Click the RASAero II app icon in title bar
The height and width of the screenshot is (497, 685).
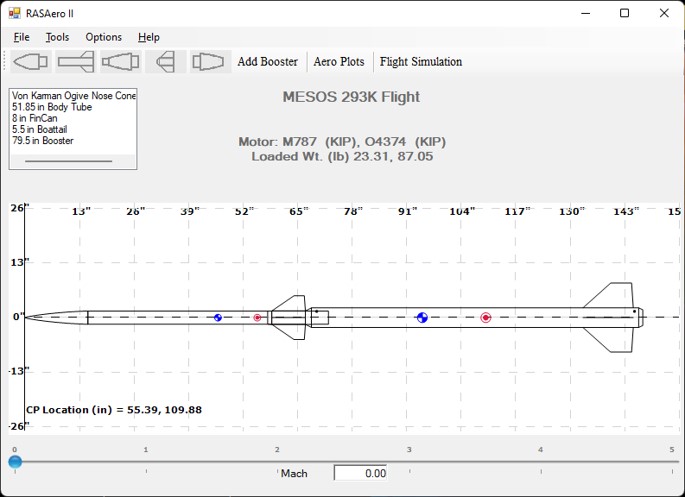(x=14, y=13)
